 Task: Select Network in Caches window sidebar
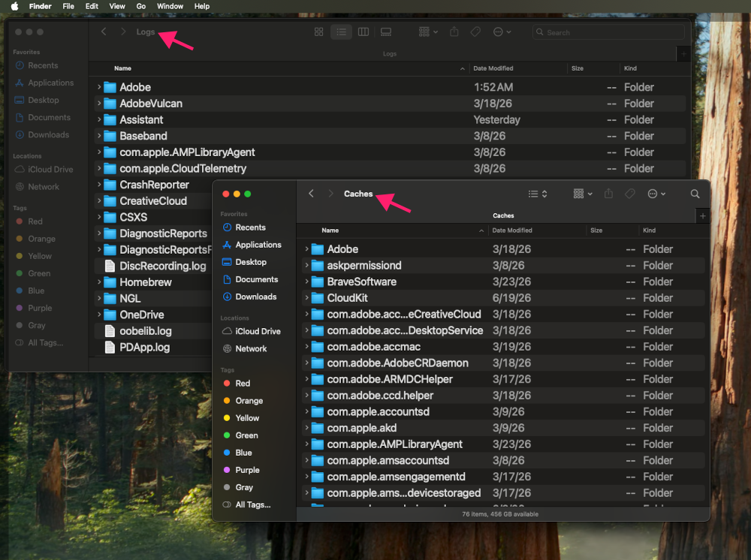(x=251, y=348)
